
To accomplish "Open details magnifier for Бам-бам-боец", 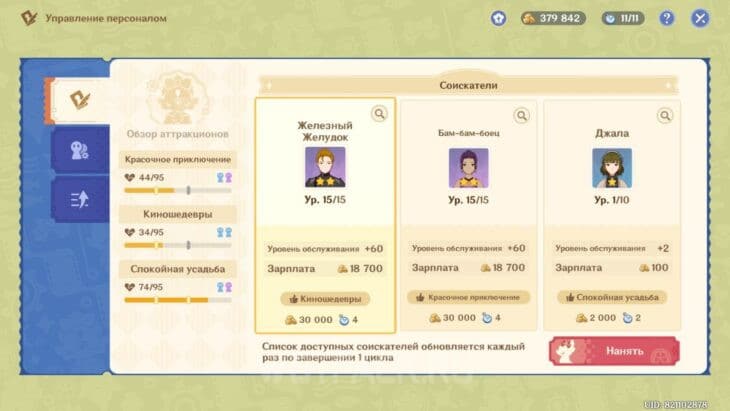I will click(524, 114).
